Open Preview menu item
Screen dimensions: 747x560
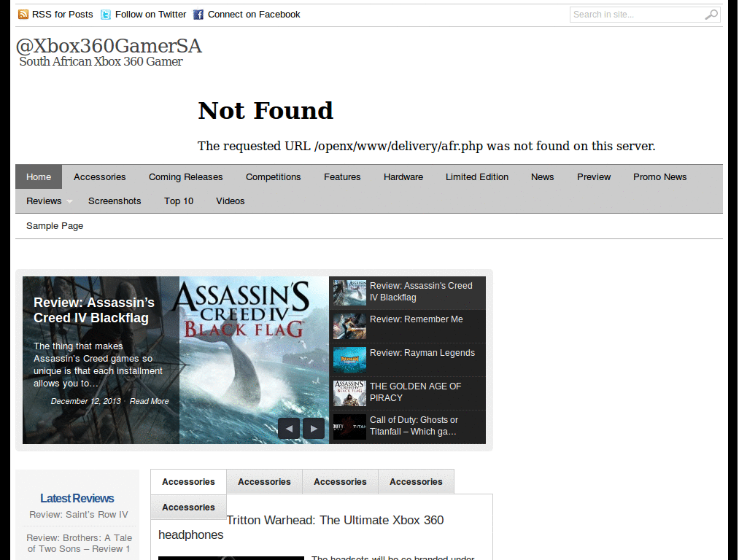tap(594, 176)
